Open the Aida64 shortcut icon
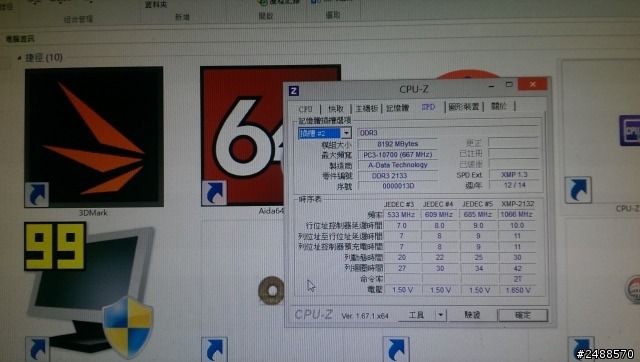640x362 pixels. pyautogui.click(x=242, y=135)
